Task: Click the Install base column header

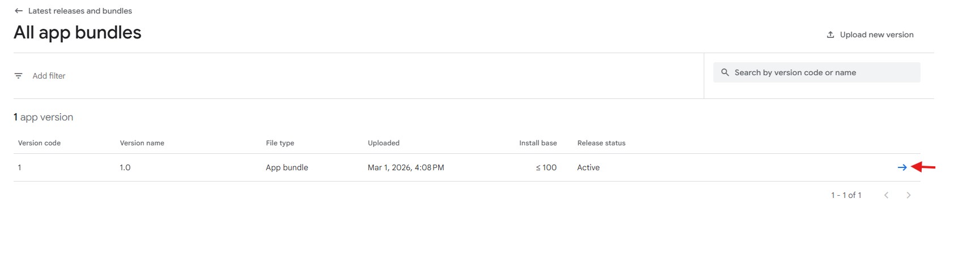Action: click(x=538, y=143)
